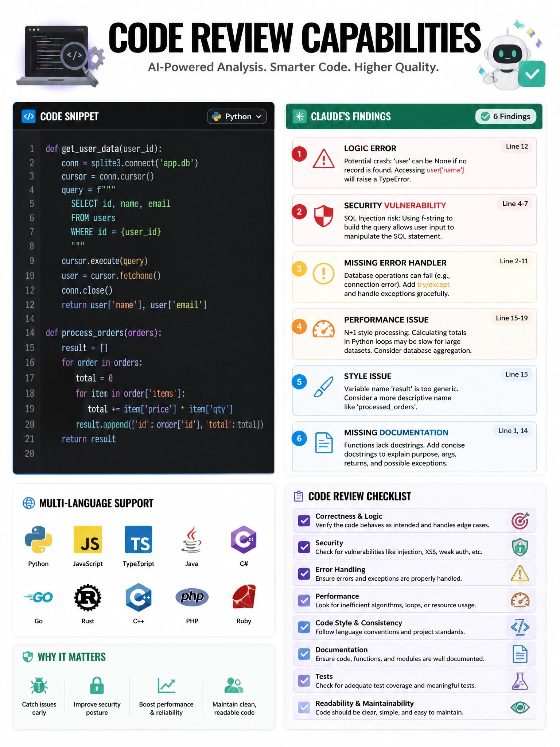Click the Logic Error warning triangle icon
The width and height of the screenshot is (560, 747).
point(323,159)
